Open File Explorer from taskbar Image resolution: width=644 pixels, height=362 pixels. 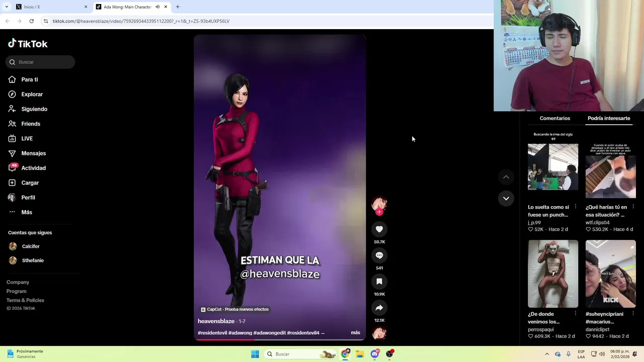(360, 354)
